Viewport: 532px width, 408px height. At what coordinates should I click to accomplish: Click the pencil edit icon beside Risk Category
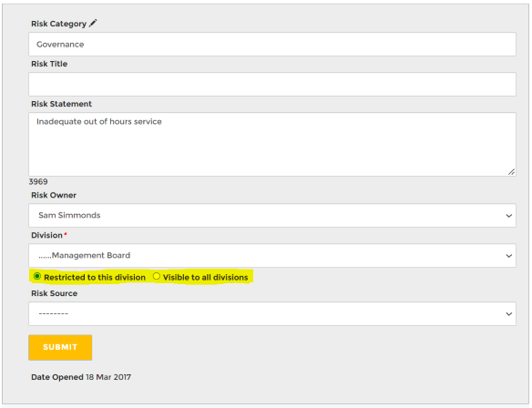93,24
